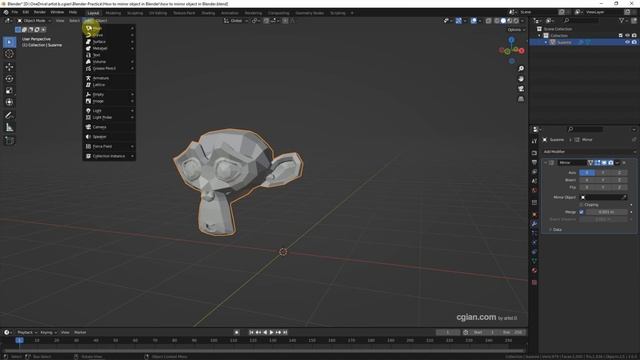This screenshot has width=640, height=360.
Task: Open Tool properties tab icon
Action: (x=534, y=141)
